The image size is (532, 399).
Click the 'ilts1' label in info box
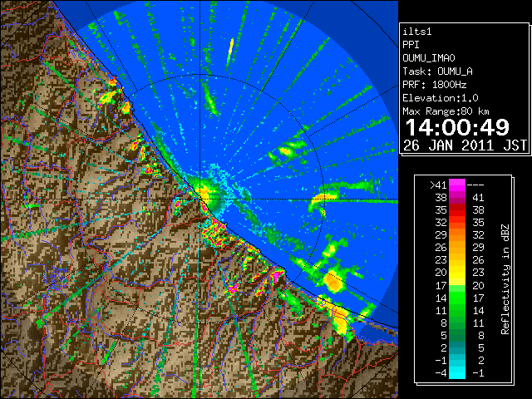click(417, 32)
